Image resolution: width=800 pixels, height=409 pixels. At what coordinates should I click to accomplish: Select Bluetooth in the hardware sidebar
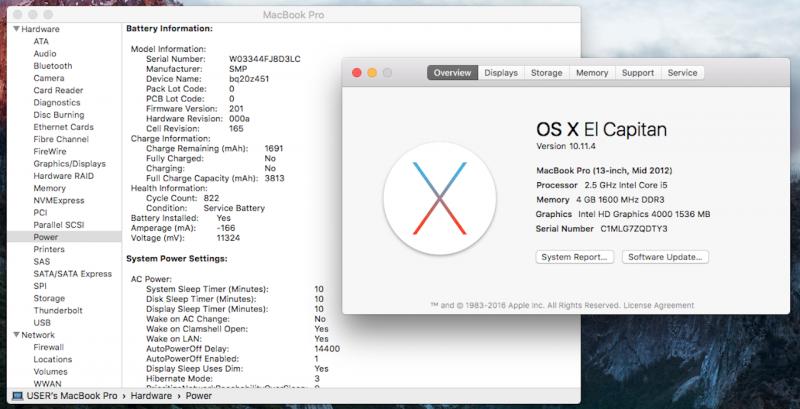pos(53,66)
